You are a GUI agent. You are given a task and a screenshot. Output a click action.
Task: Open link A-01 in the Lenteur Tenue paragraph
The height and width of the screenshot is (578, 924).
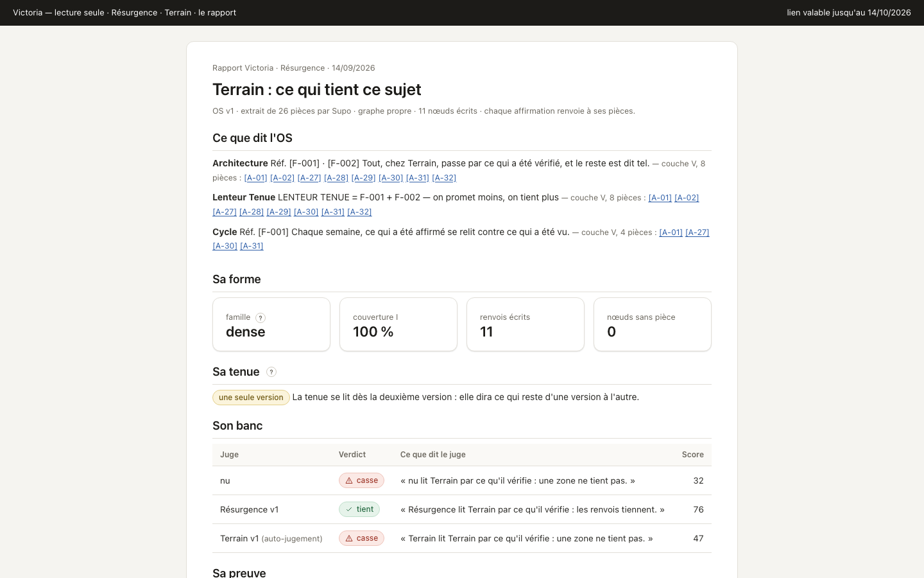pyautogui.click(x=660, y=198)
